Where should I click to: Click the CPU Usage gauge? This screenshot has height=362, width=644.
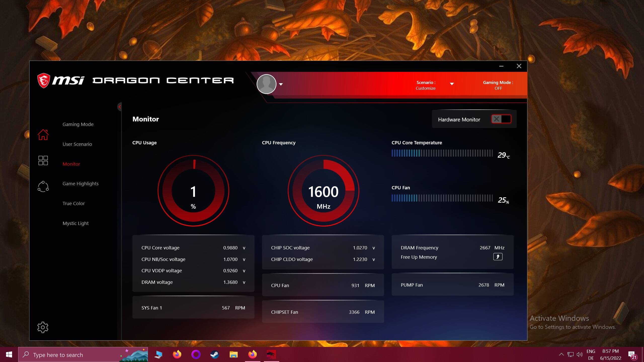click(193, 191)
